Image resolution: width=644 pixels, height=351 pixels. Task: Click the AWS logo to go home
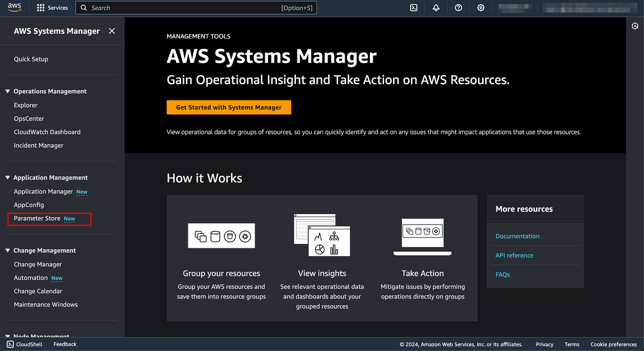point(14,8)
